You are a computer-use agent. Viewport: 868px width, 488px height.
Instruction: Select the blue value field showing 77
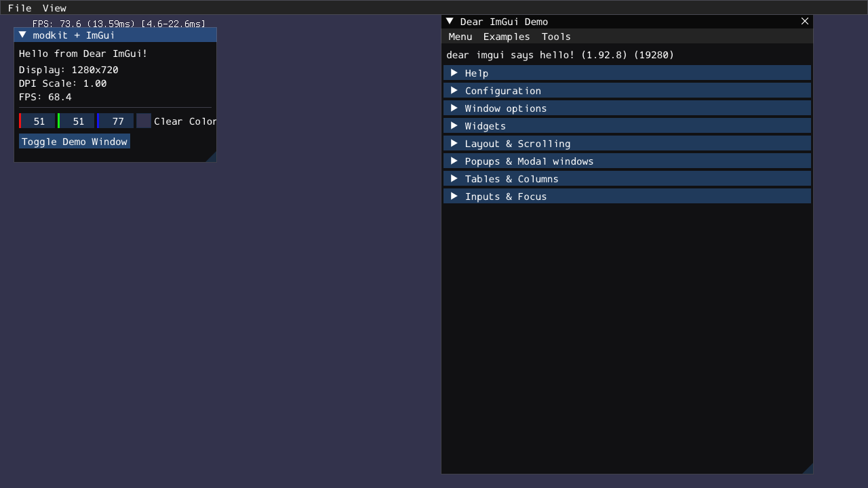tap(116, 121)
